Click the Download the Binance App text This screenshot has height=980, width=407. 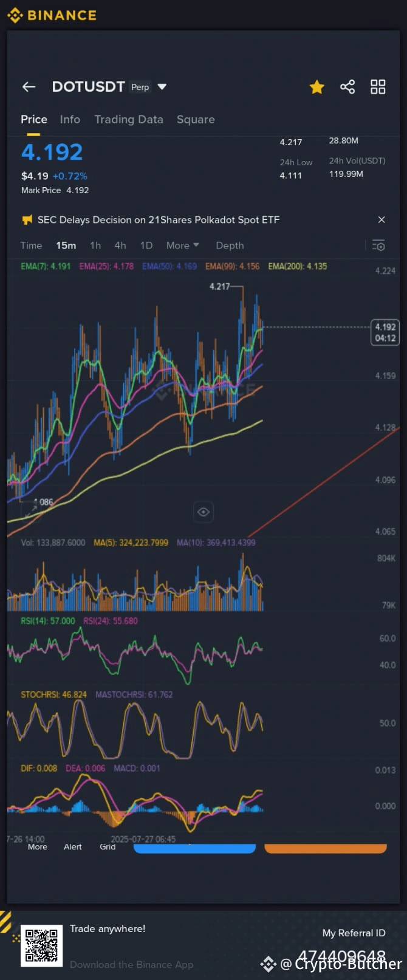(131, 965)
